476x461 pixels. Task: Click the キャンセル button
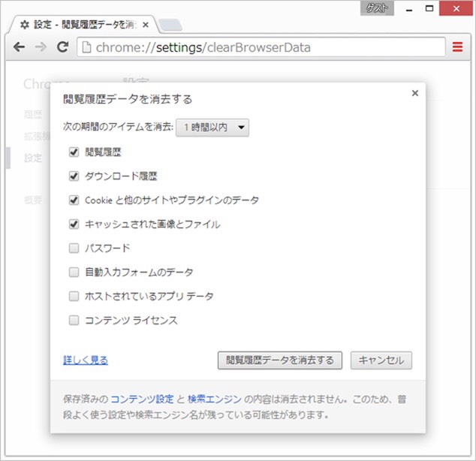point(381,360)
